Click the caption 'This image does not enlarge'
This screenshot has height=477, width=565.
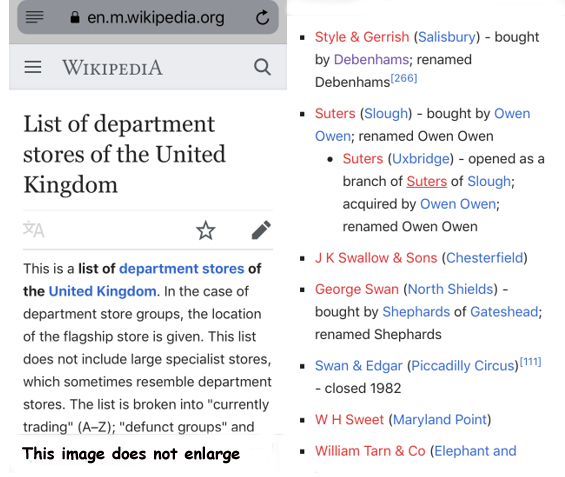click(x=131, y=454)
